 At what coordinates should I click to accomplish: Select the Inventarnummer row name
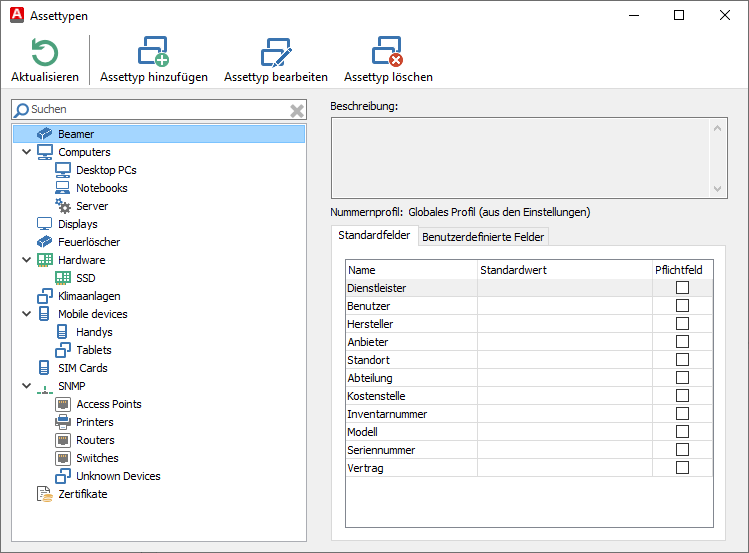(x=387, y=414)
